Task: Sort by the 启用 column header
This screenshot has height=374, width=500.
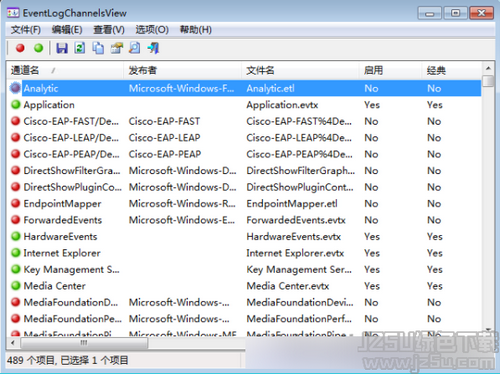Action: tap(390, 70)
